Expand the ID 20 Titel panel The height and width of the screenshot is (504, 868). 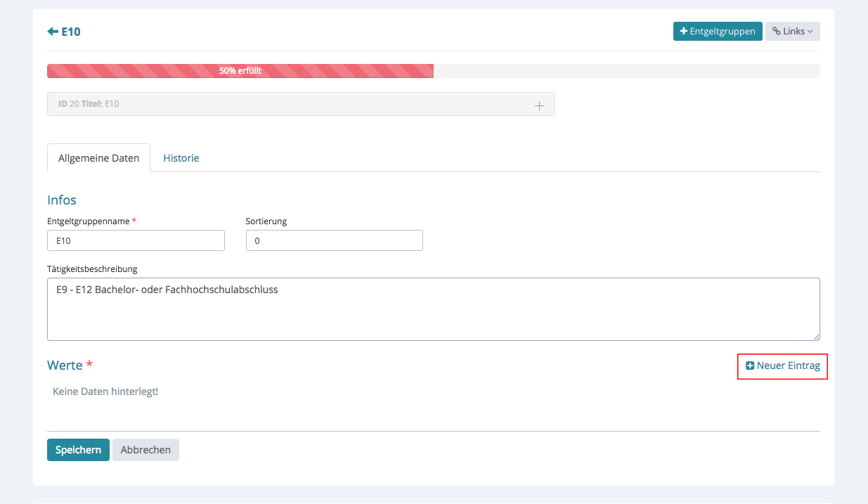[x=539, y=105]
